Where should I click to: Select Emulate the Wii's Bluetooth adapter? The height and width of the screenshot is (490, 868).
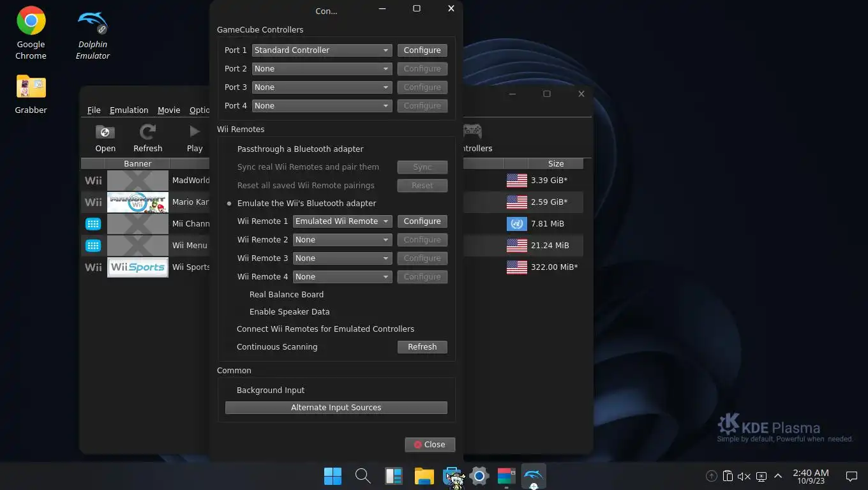(x=301, y=203)
